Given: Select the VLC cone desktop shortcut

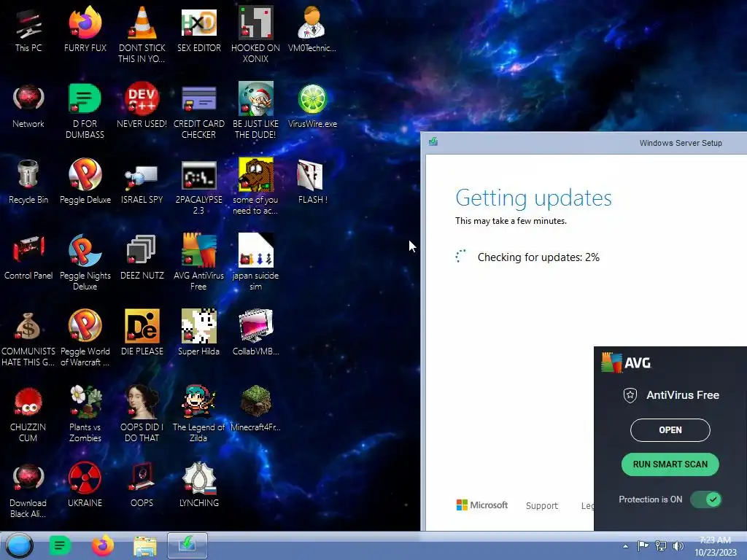Looking at the screenshot, I should tap(142, 34).
